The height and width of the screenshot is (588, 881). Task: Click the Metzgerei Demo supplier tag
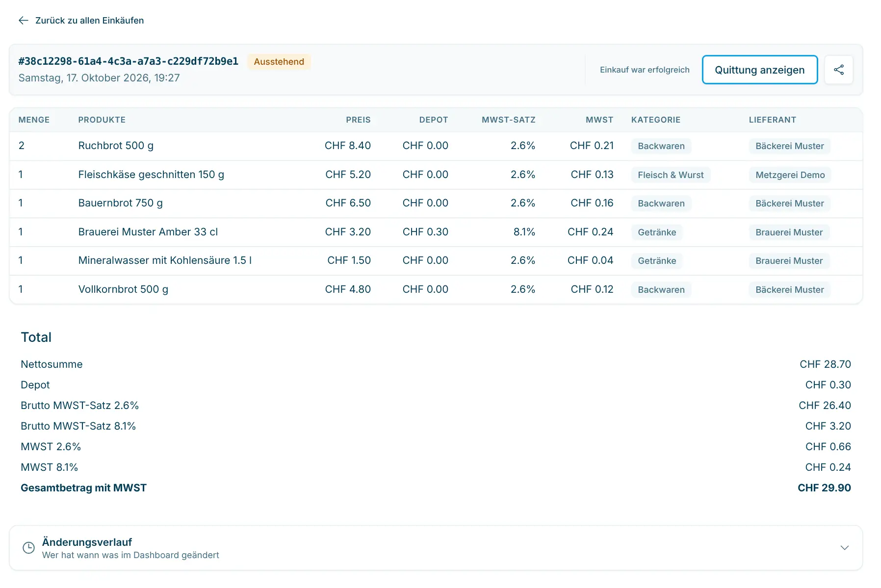(790, 175)
